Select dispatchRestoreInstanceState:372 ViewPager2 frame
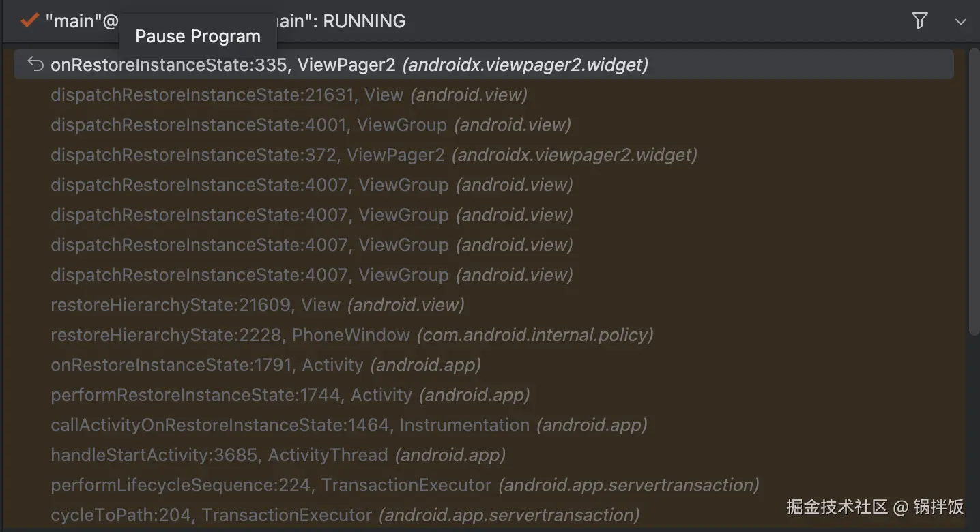Viewport: 980px width, 532px height. click(x=373, y=155)
